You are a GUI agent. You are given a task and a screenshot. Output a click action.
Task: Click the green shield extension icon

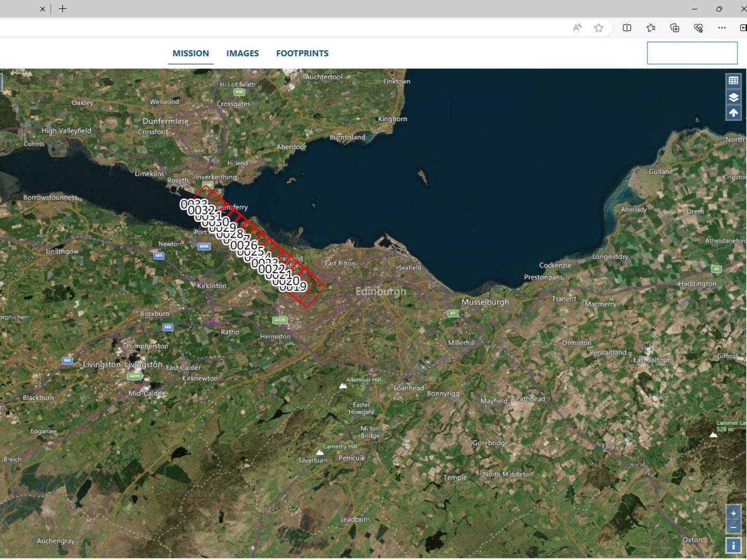(698, 27)
